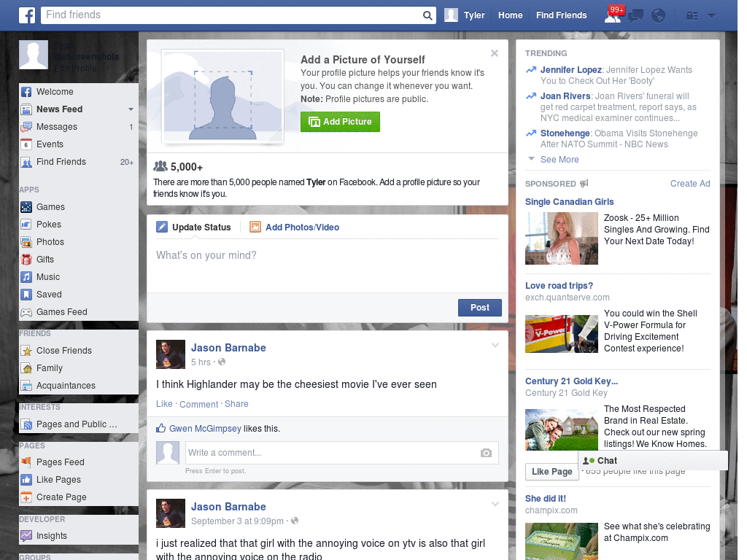Click the Family house icon
Screen dimensions: 747x560
coord(26,368)
